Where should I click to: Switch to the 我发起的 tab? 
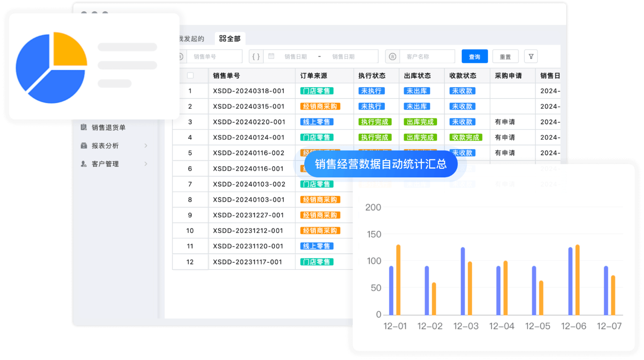tap(191, 39)
